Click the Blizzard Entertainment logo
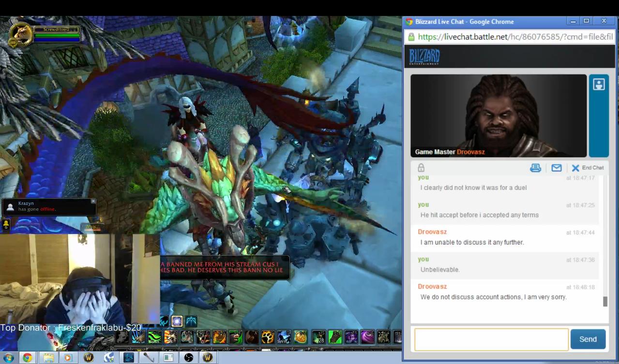Screen dimensions: 619x364 click(424, 56)
